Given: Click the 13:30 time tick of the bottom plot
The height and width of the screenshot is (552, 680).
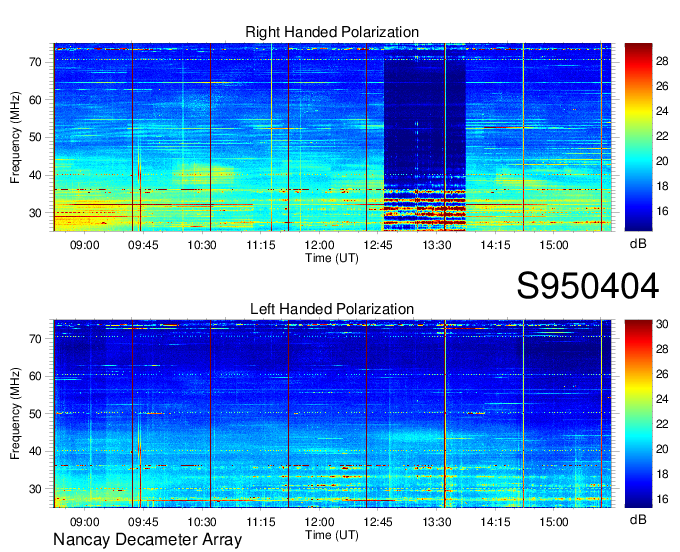Looking at the screenshot, I should (437, 522).
